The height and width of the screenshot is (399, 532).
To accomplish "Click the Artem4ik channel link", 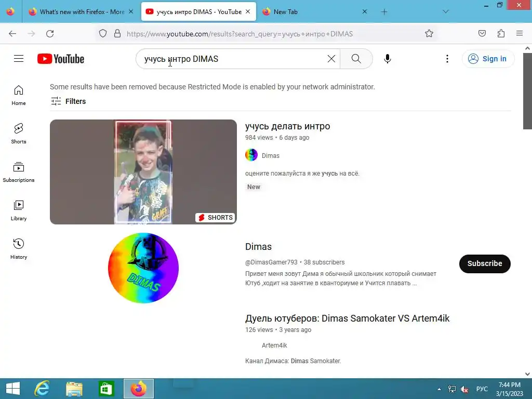I will 274,345.
